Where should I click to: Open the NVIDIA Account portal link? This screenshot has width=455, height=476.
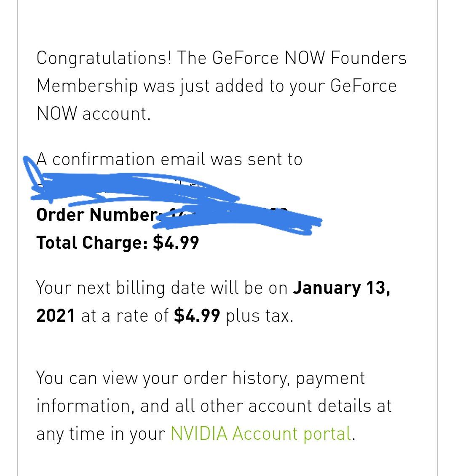tap(260, 433)
